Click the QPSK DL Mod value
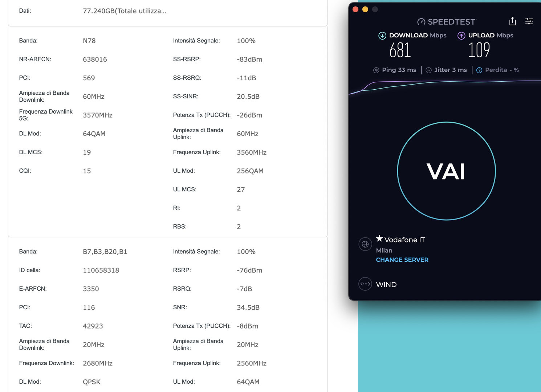The width and height of the screenshot is (541, 392). (91, 382)
